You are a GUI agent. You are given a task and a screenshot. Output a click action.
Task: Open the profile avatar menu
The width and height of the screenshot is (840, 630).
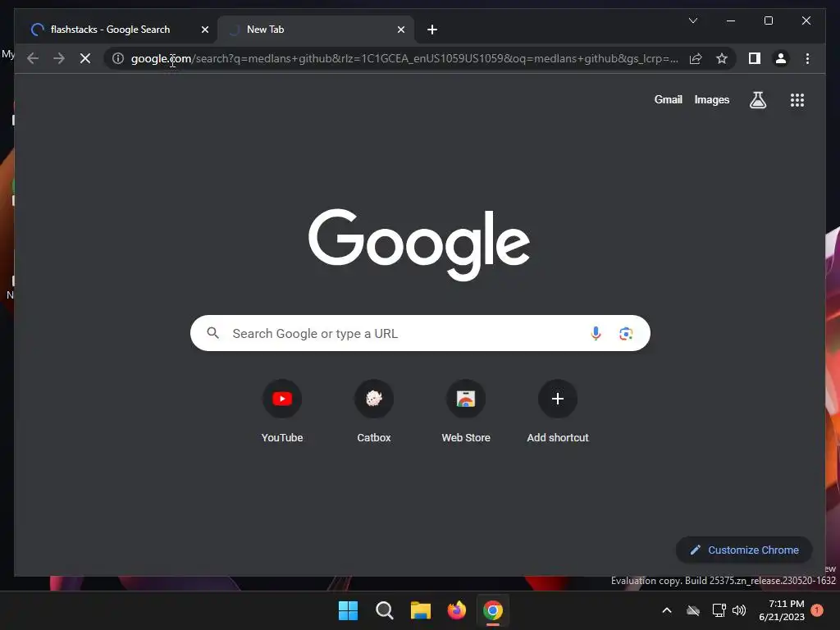tap(781, 58)
